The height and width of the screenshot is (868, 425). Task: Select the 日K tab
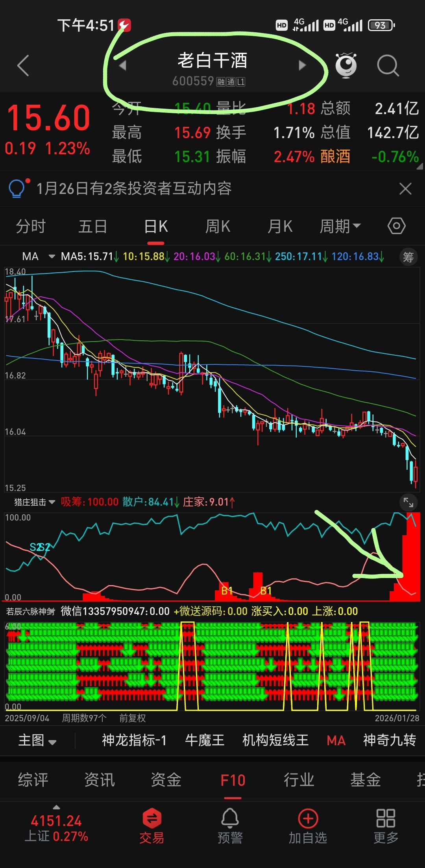click(156, 226)
